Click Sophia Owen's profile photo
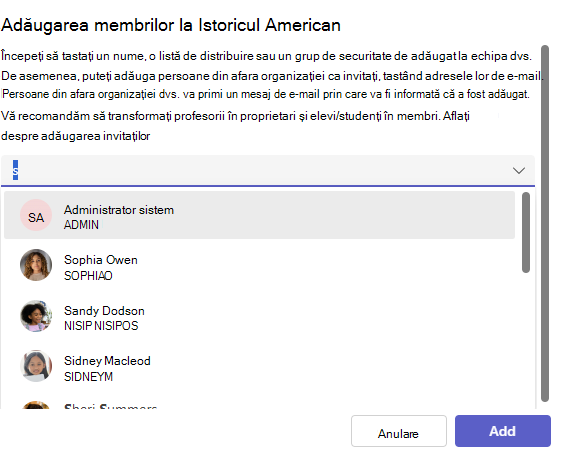 36,265
